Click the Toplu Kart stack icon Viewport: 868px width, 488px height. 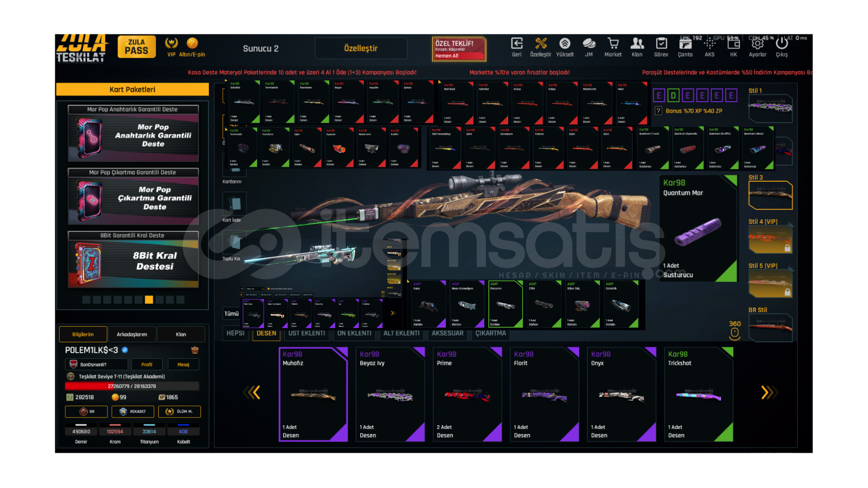pyautogui.click(x=235, y=243)
